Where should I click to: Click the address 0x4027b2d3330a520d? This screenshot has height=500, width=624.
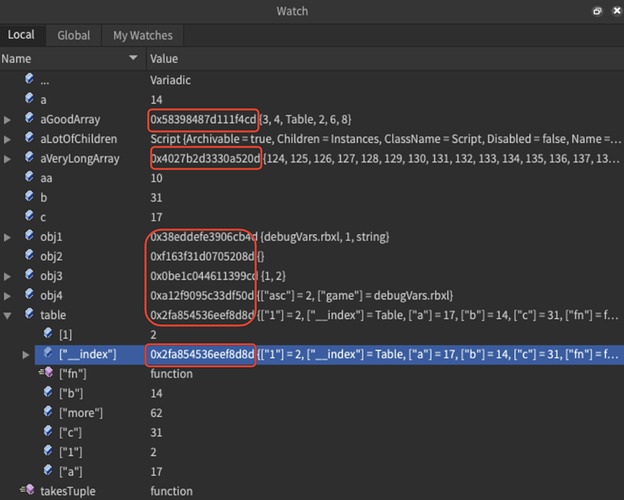coord(205,158)
